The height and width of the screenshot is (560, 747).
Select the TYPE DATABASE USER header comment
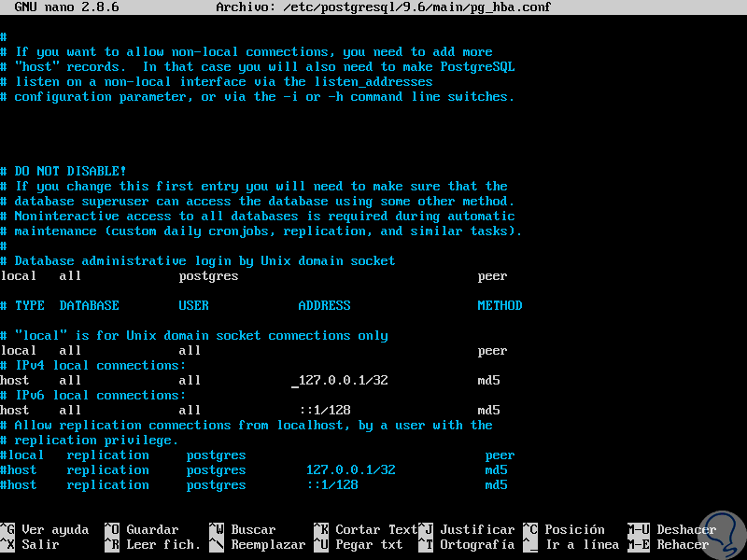pyautogui.click(x=187, y=305)
